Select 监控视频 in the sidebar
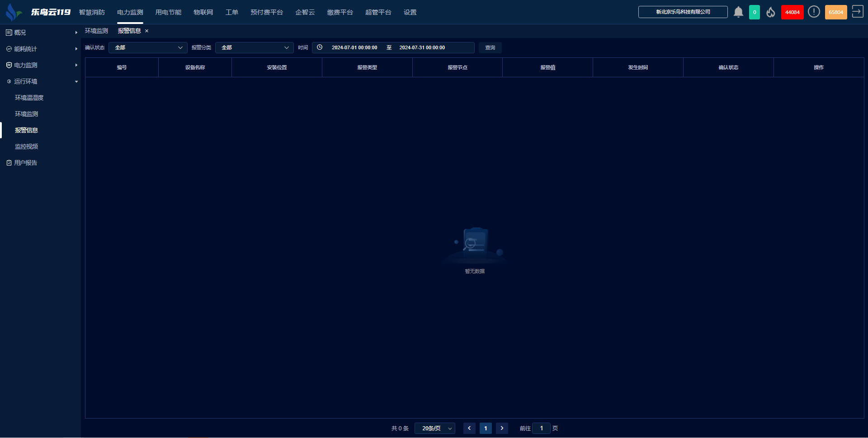Viewport: 868px width, 438px height. point(27,146)
